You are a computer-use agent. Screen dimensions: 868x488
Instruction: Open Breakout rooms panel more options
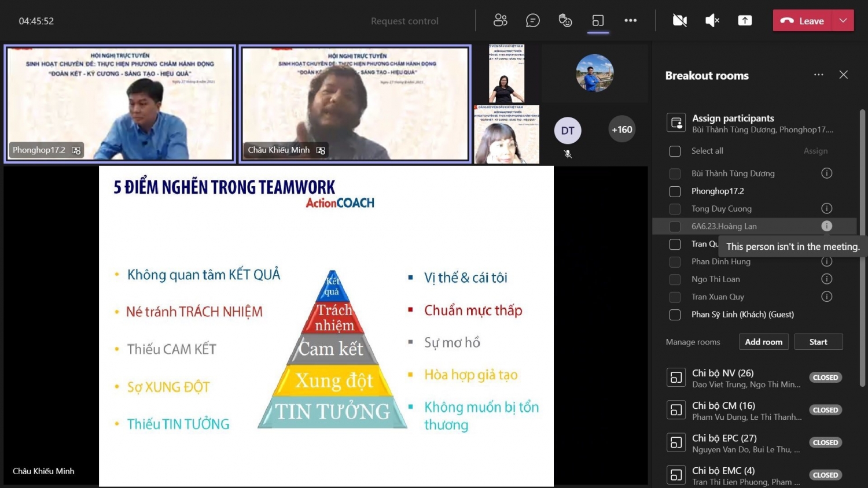click(818, 75)
